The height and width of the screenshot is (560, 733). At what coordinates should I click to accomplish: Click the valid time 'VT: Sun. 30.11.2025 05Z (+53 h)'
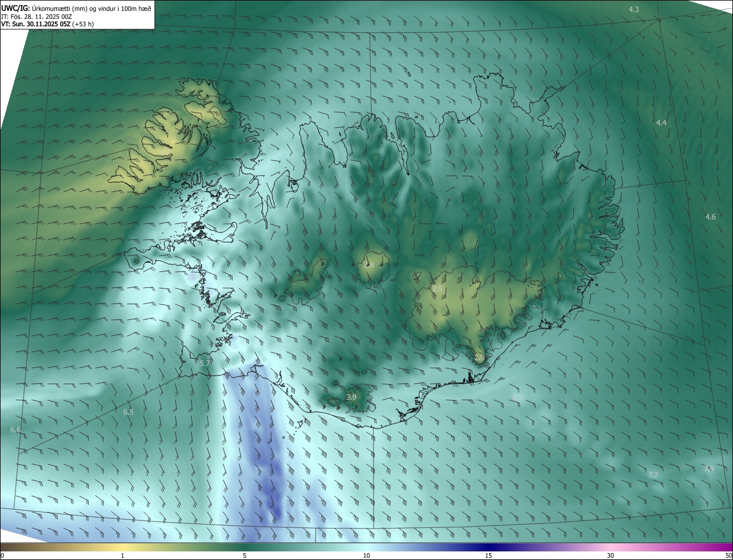[48, 24]
